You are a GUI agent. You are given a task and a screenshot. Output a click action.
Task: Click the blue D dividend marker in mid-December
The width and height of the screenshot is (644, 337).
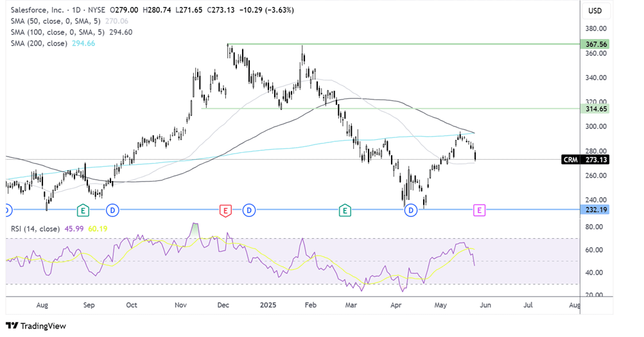pyautogui.click(x=249, y=211)
